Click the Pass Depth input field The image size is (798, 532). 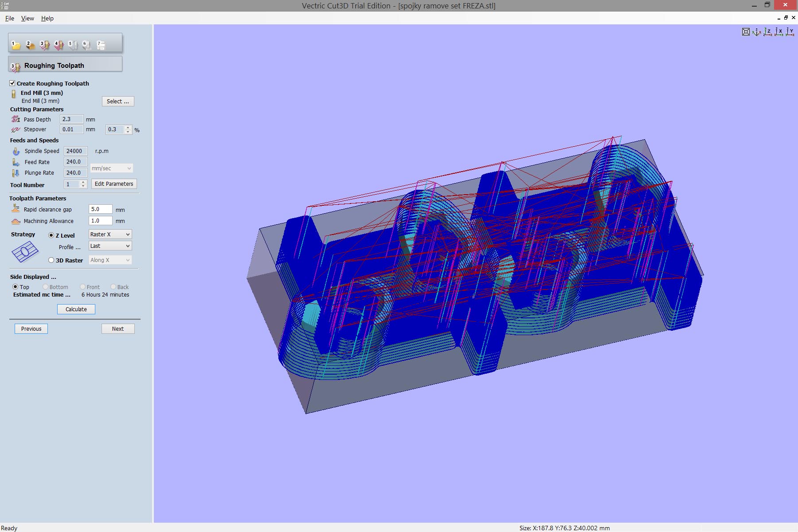71,119
